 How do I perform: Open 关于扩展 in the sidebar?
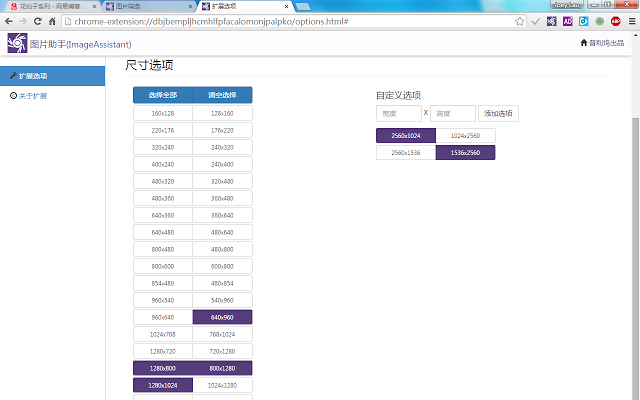[x=32, y=96]
